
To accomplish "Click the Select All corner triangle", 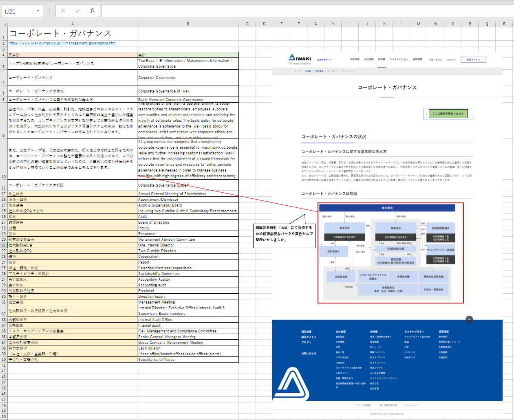I will pyautogui.click(x=4, y=24).
